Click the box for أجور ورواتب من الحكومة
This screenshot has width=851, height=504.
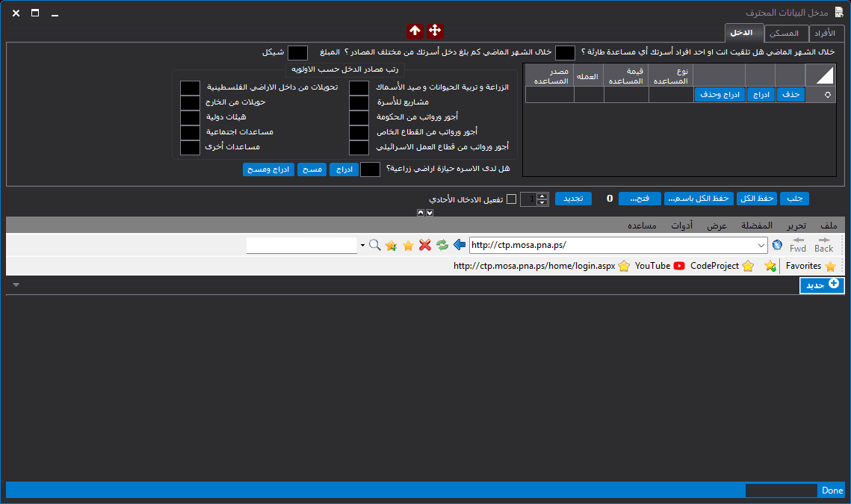(359, 117)
